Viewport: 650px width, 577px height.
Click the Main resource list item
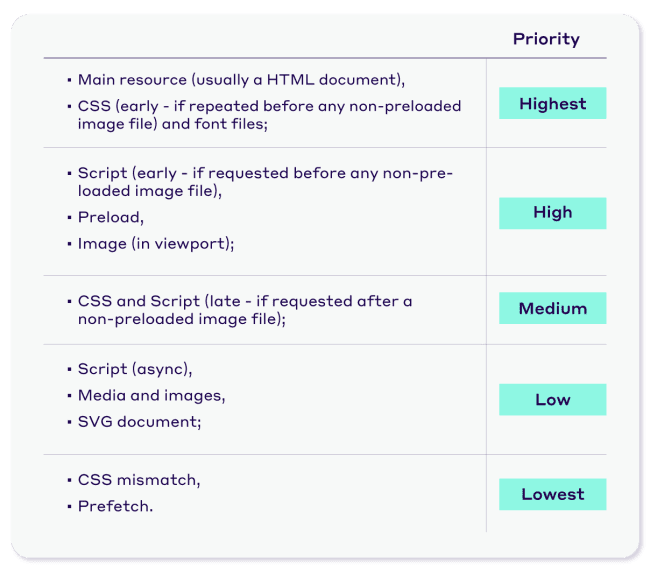pyautogui.click(x=241, y=80)
